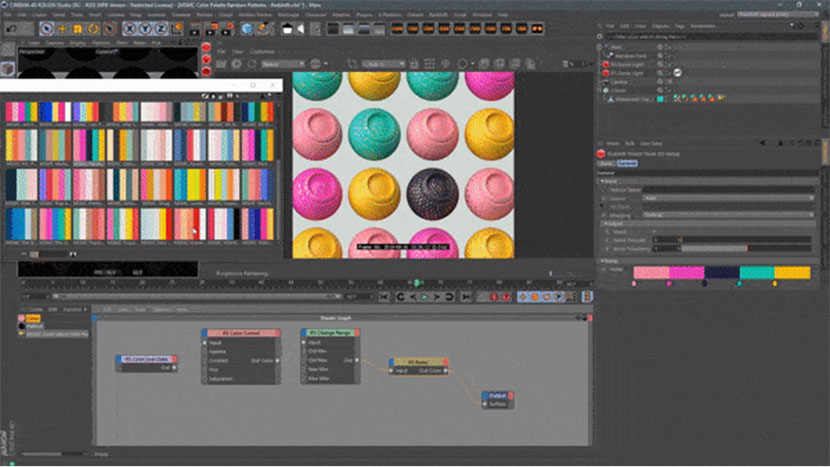Open the File menu in the menu bar
The image size is (830, 467).
(x=7, y=15)
